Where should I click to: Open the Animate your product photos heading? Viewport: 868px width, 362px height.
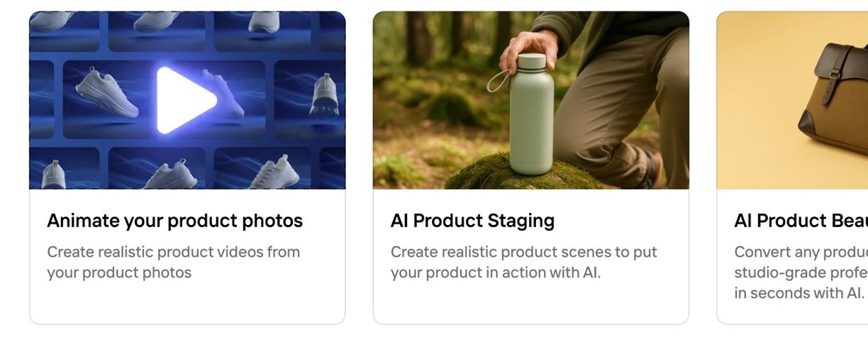click(x=174, y=221)
